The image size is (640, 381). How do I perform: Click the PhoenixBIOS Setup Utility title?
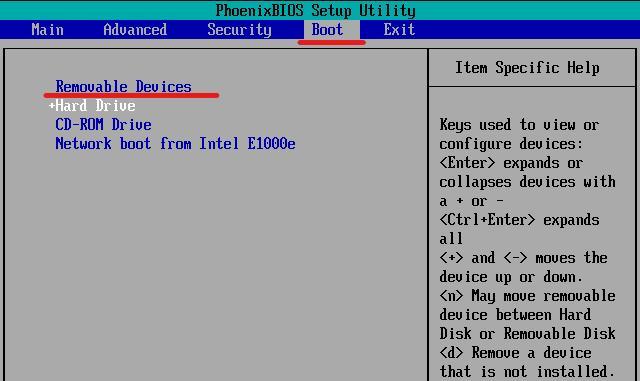click(x=316, y=11)
